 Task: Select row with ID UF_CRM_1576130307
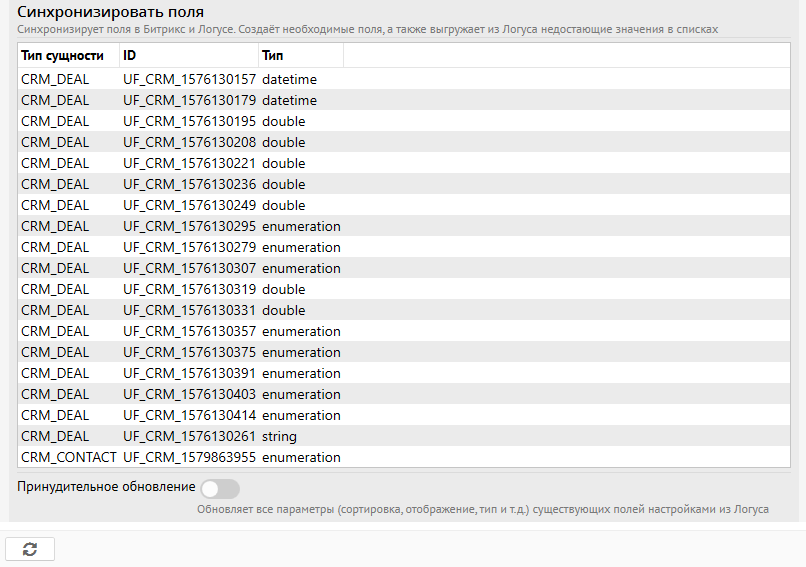pyautogui.click(x=190, y=268)
